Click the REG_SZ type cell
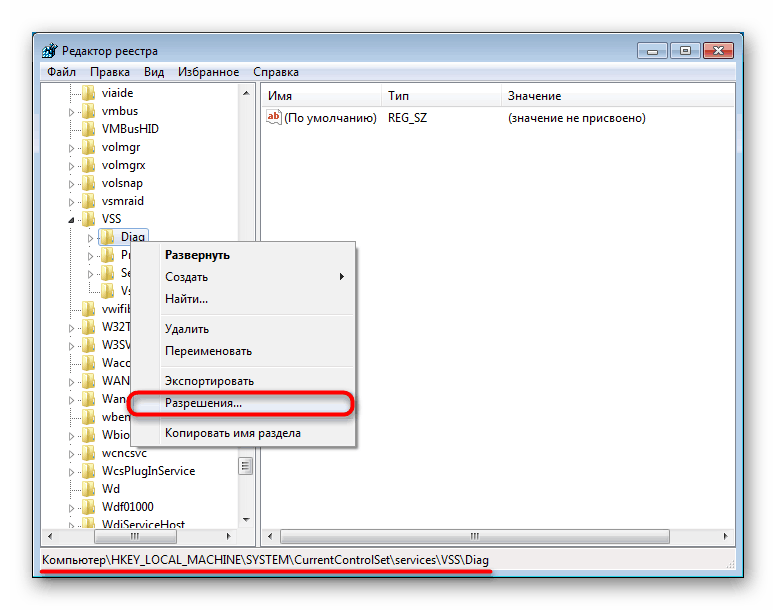The width and height of the screenshot is (776, 610). click(407, 118)
